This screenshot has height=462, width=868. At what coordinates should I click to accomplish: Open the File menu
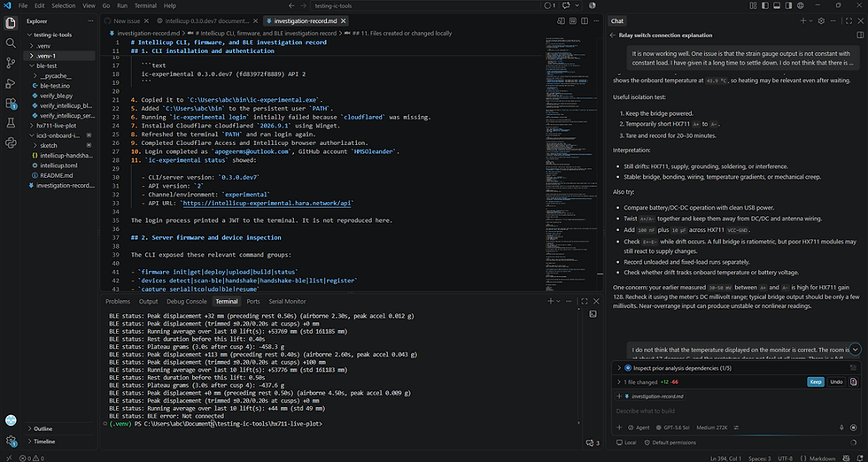23,5
